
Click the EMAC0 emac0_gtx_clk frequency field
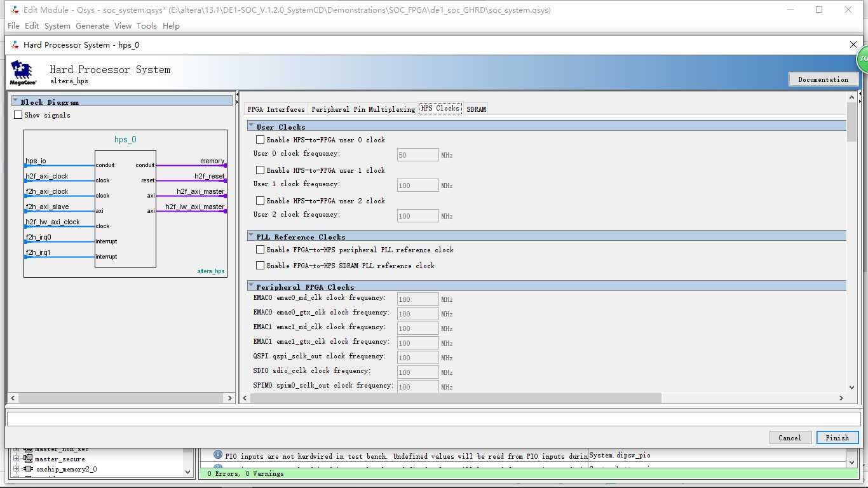coord(418,314)
